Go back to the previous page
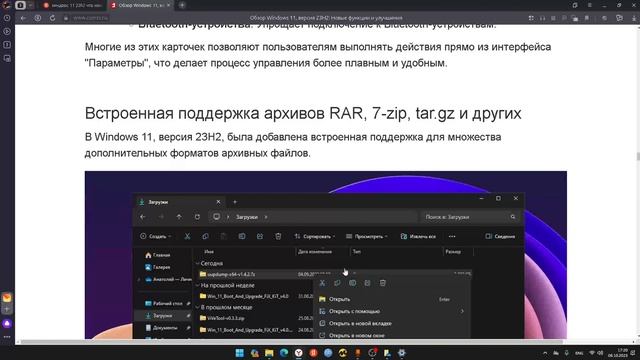 pos(23,18)
